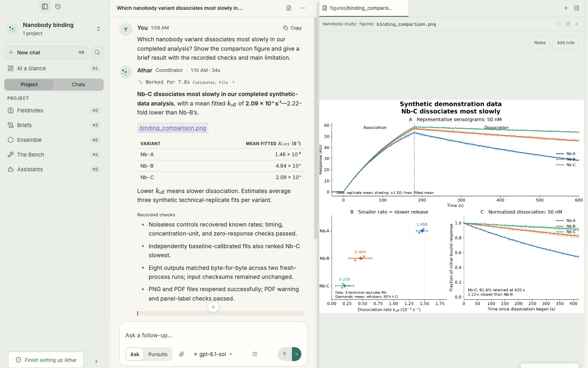Switch sidebar to Project view
This screenshot has width=588, height=368.
pyautogui.click(x=29, y=85)
